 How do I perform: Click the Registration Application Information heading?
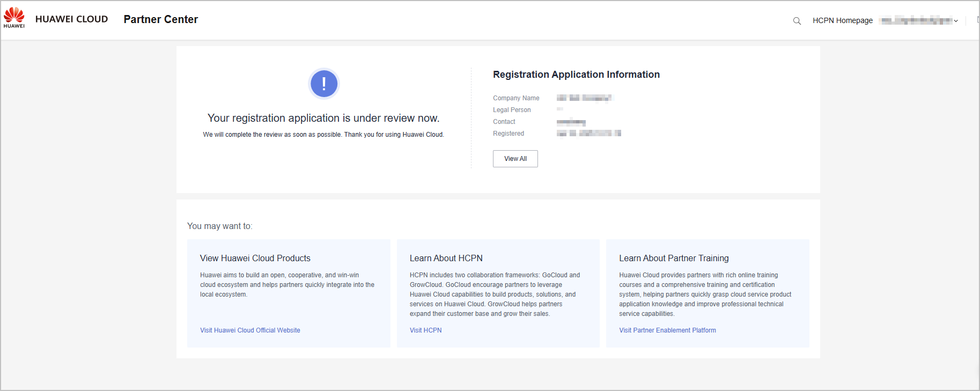[x=576, y=75]
